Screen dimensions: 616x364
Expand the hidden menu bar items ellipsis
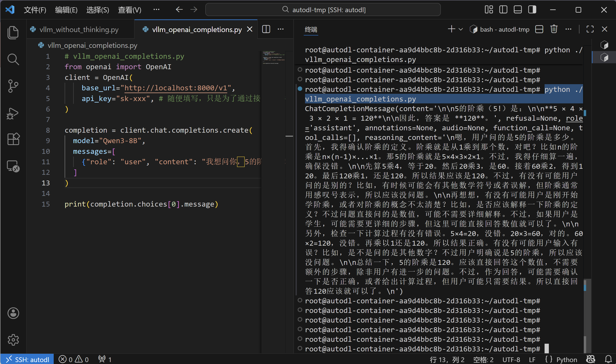click(156, 10)
